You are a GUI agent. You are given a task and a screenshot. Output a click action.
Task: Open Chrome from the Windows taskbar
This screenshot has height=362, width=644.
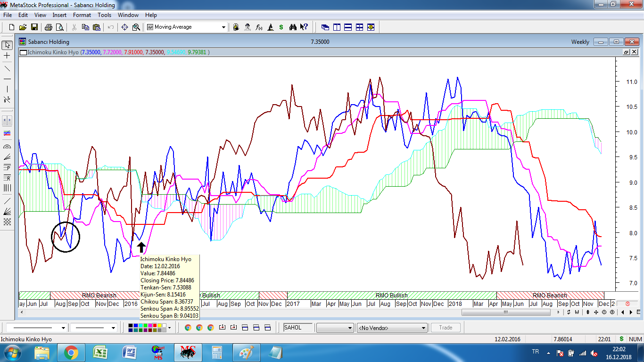pyautogui.click(x=71, y=353)
